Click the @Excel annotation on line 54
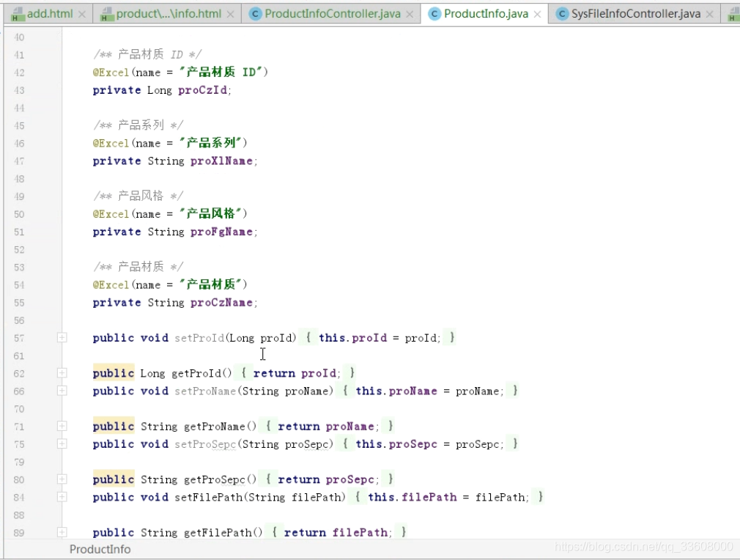 111,284
